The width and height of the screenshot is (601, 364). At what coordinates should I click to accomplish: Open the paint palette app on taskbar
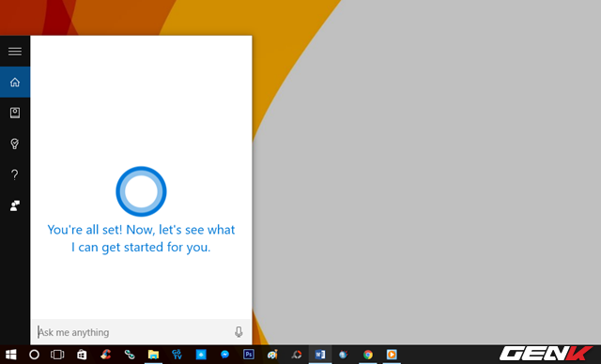pyautogui.click(x=272, y=355)
